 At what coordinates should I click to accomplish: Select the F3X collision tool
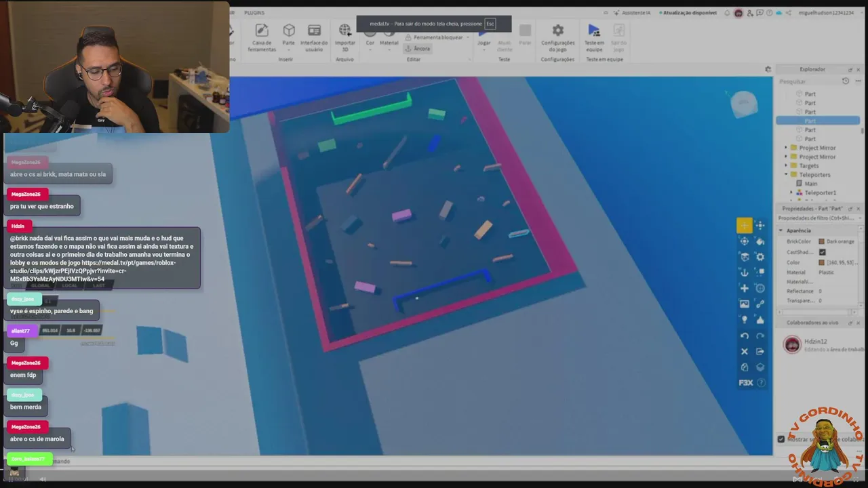(760, 272)
